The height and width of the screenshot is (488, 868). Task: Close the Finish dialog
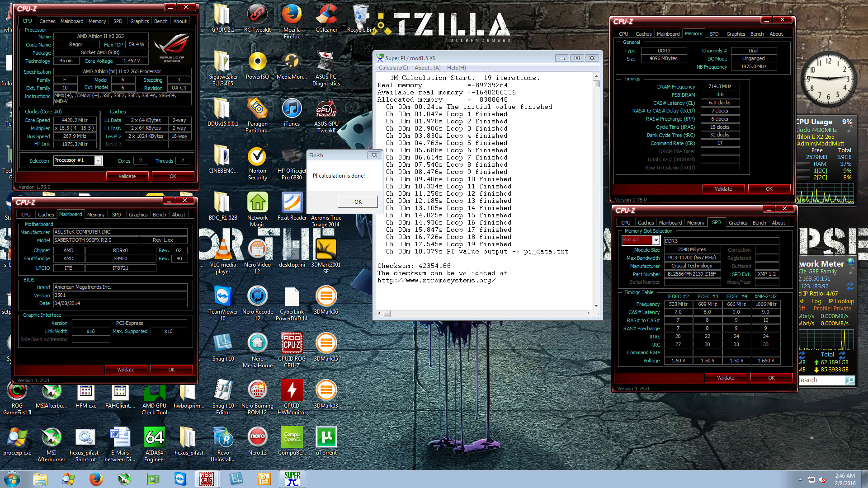pyautogui.click(x=374, y=155)
